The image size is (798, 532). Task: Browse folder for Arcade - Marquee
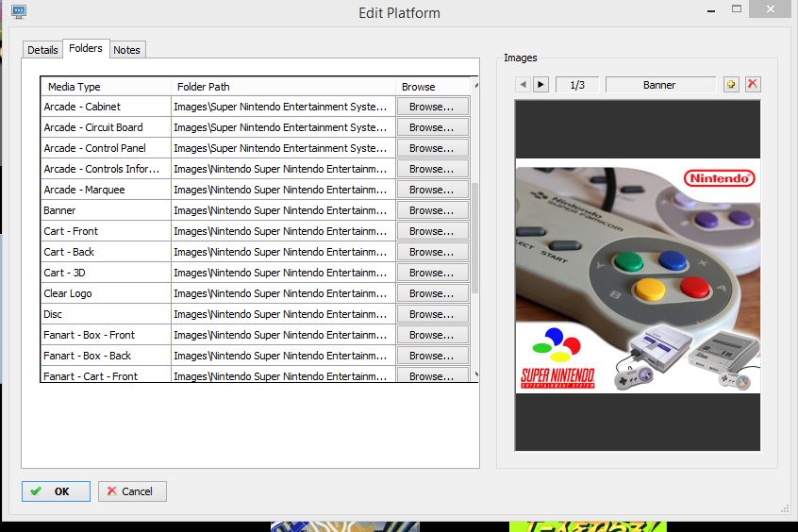(x=432, y=190)
